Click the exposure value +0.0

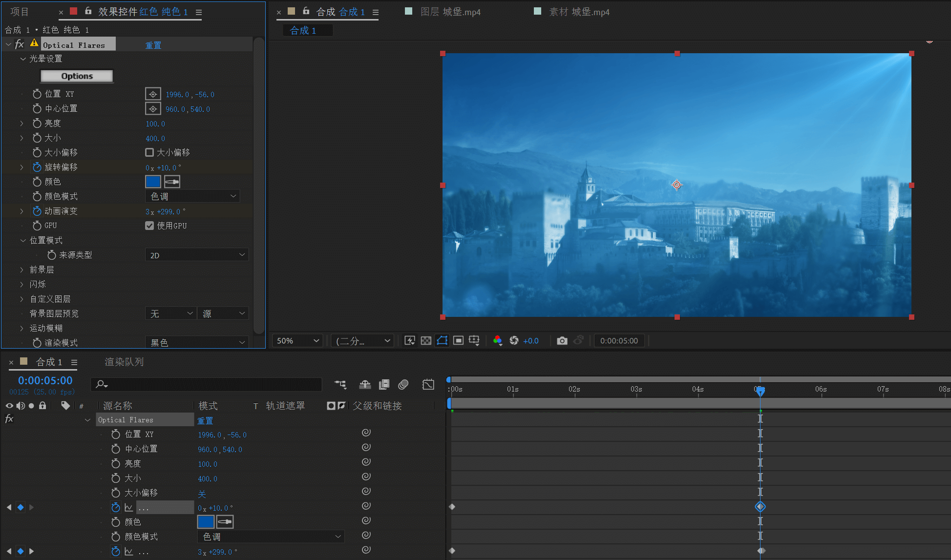tap(531, 341)
